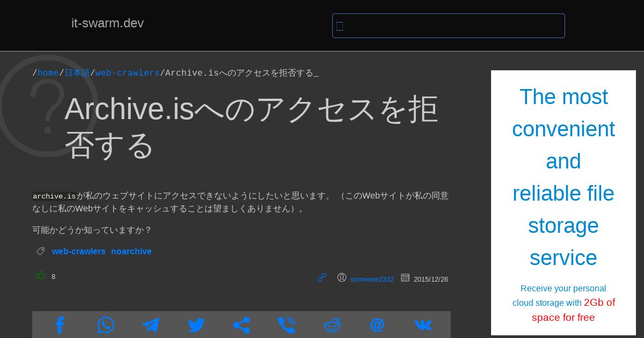
Task: Copy the permalink via the chain icon
Action: click(322, 277)
